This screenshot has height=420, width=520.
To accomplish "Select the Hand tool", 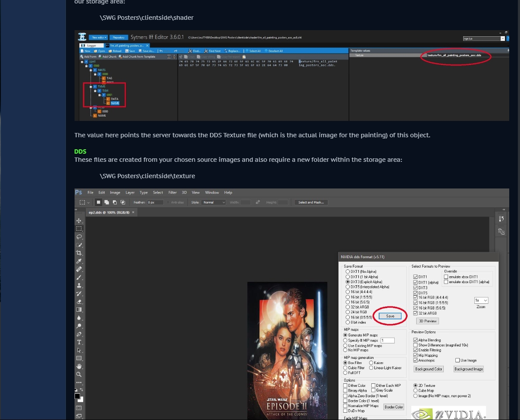I will [79, 366].
